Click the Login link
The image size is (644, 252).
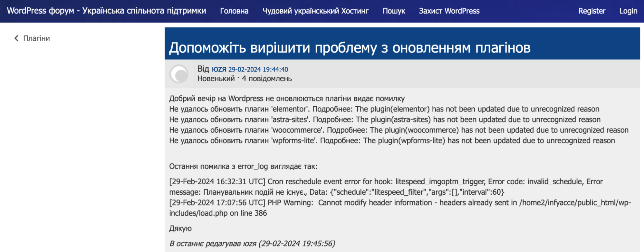coord(628,11)
